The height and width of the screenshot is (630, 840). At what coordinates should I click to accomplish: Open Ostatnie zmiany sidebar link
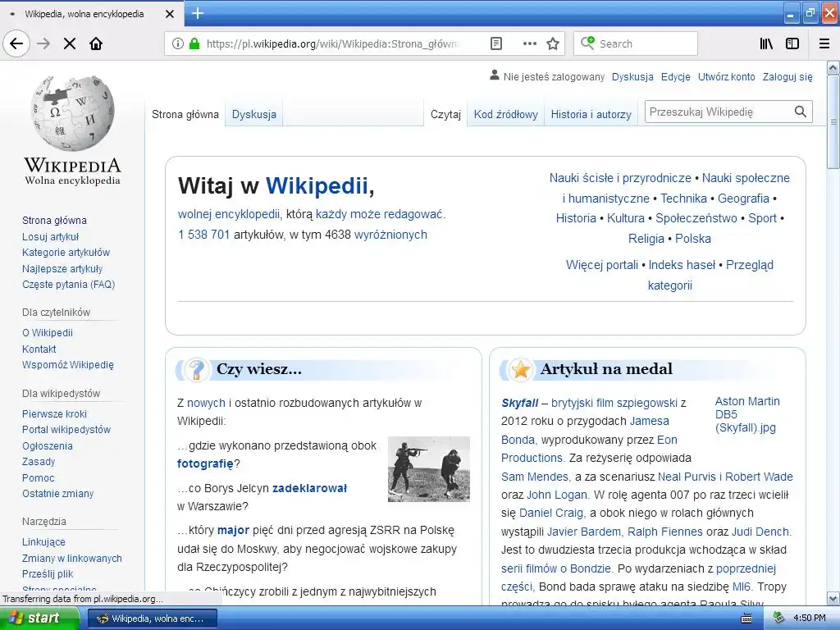(58, 493)
